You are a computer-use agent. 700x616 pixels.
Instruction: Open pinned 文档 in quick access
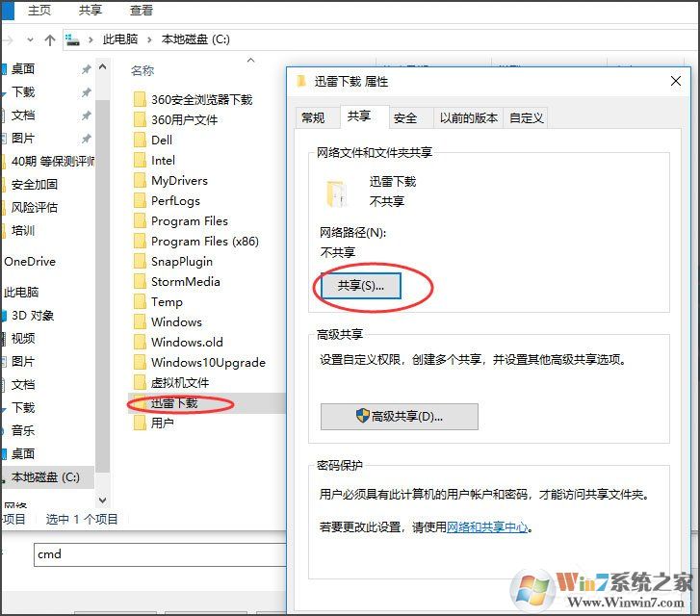(23, 115)
